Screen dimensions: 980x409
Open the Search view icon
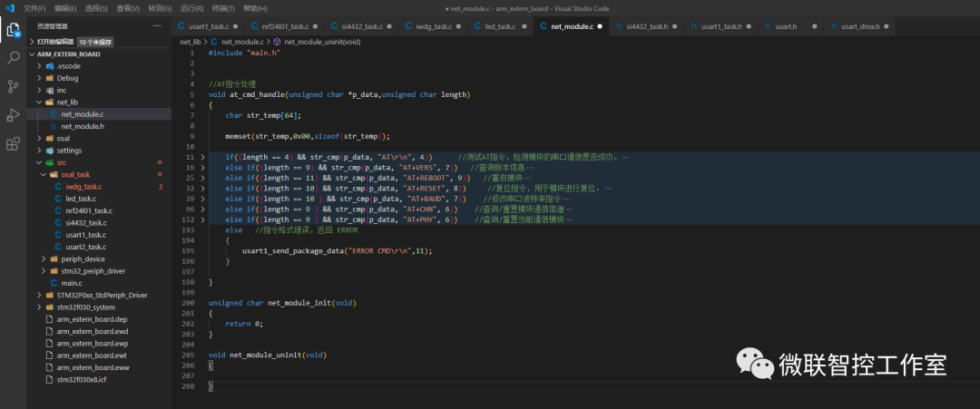pos(14,58)
